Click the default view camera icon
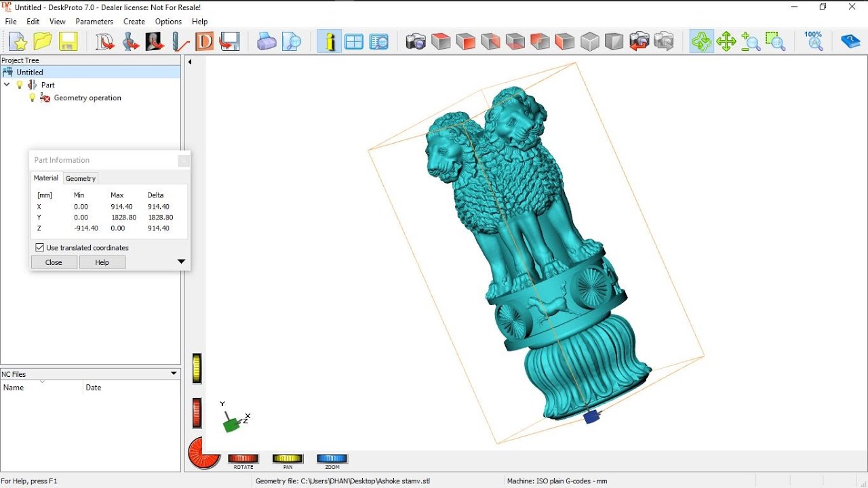The image size is (868, 488). click(416, 42)
